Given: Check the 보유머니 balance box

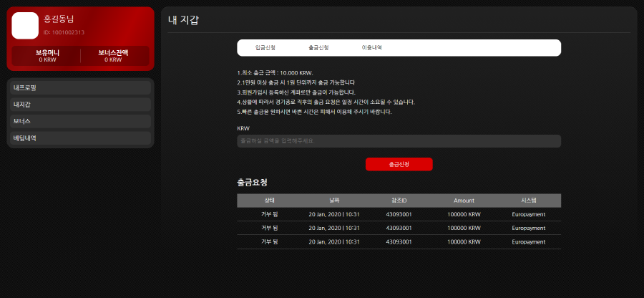Looking at the screenshot, I should click(x=47, y=56).
